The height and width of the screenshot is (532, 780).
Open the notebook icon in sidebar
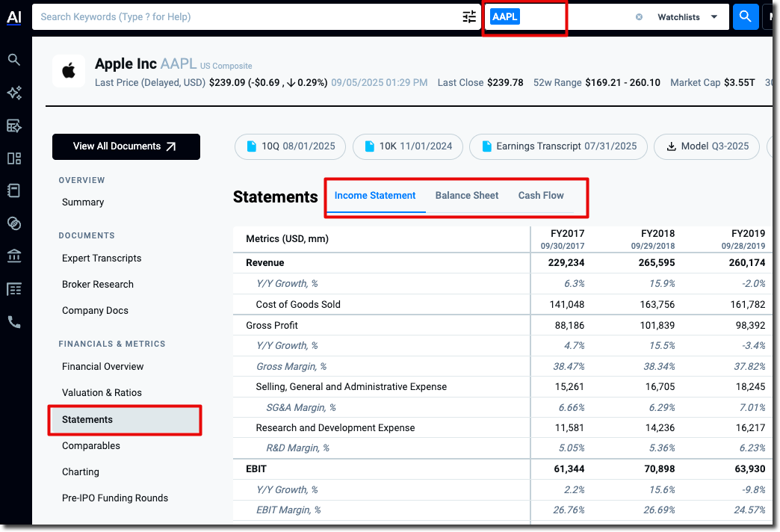coord(14,191)
